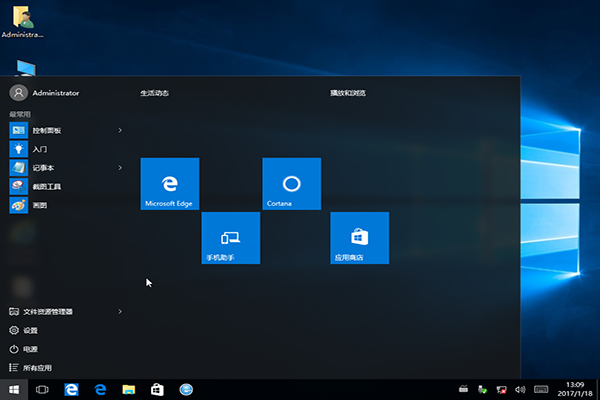Show 所有应用 list
Viewport: 600px width, 400px height.
tap(36, 368)
